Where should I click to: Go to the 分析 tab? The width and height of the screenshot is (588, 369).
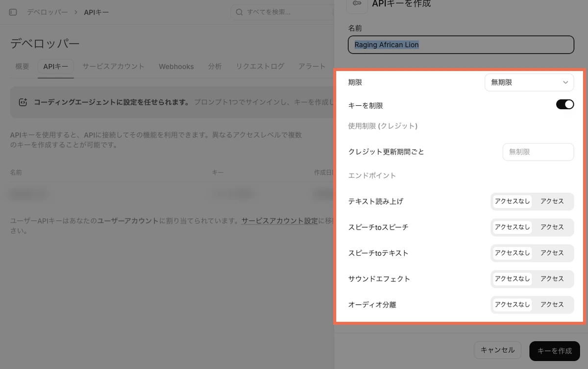(215, 66)
